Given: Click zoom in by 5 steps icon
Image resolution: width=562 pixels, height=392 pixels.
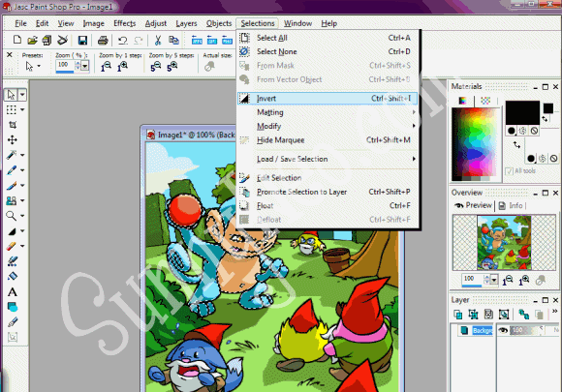Looking at the screenshot, I should 172,67.
